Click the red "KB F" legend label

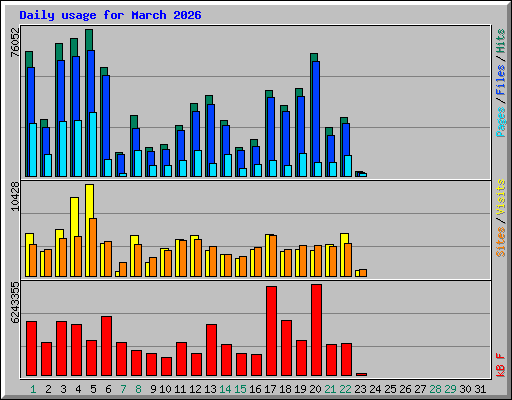[501, 365]
